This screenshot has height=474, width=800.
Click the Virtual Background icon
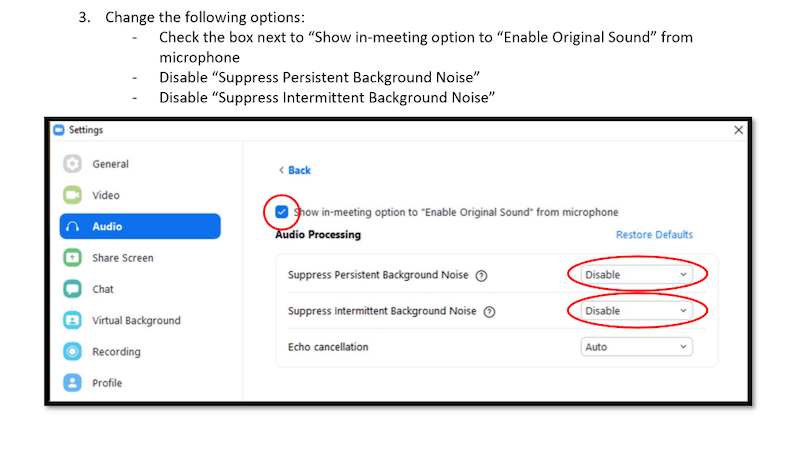72,320
